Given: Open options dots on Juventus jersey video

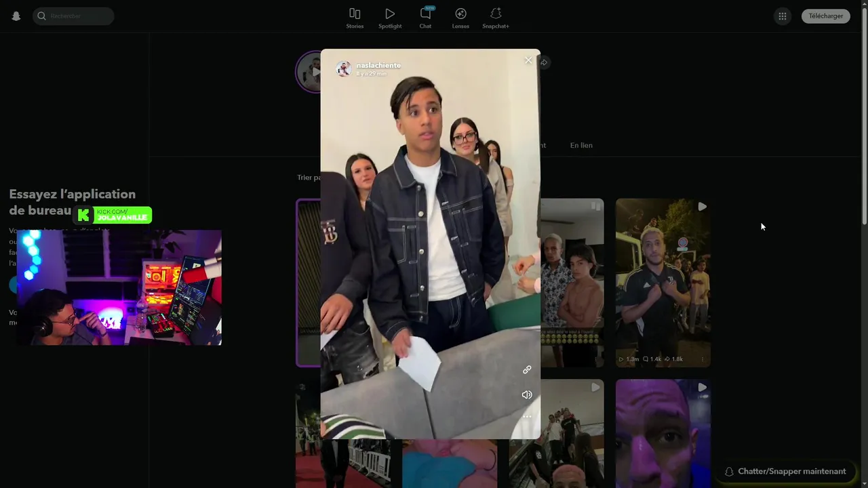Looking at the screenshot, I should coord(702,359).
